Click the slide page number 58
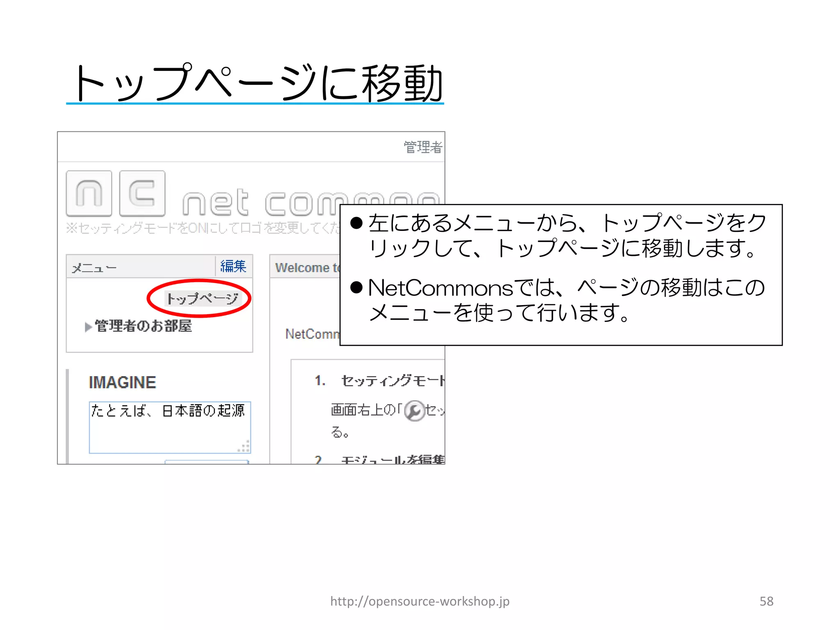The width and height of the screenshot is (840, 630). [x=766, y=601]
